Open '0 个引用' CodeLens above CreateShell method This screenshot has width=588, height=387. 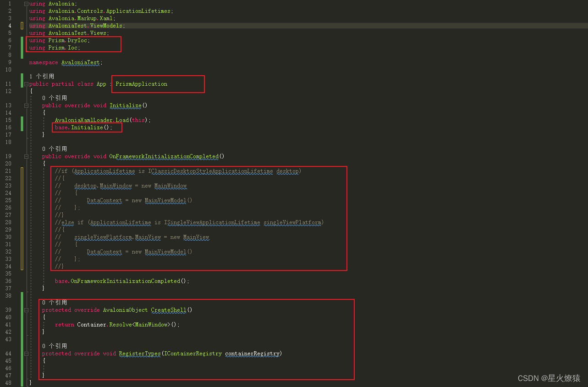55,303
